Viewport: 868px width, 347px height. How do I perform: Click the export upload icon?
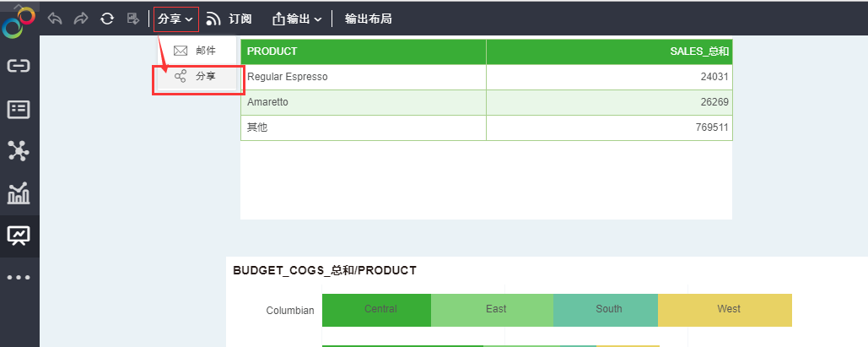(278, 19)
